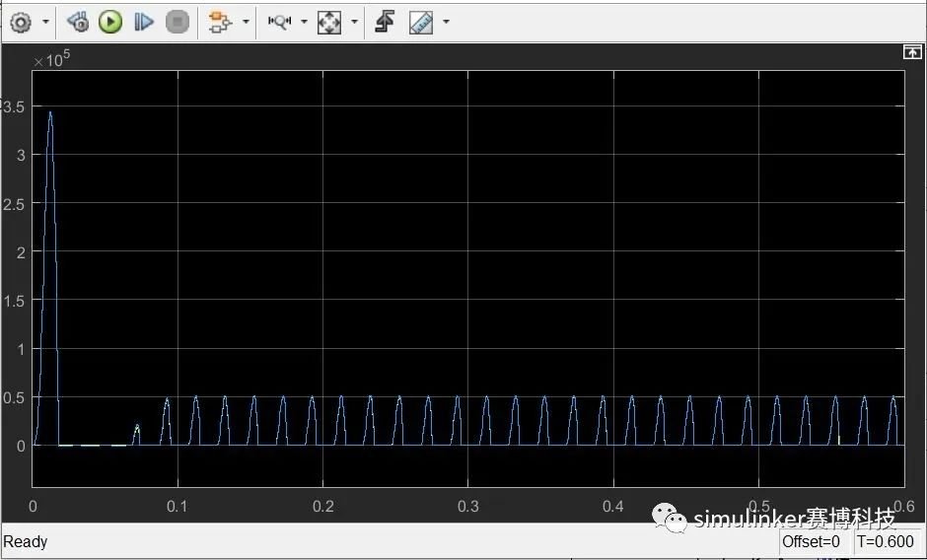Toggle the Triggers icon
This screenshot has height=560, width=927.
(385, 23)
